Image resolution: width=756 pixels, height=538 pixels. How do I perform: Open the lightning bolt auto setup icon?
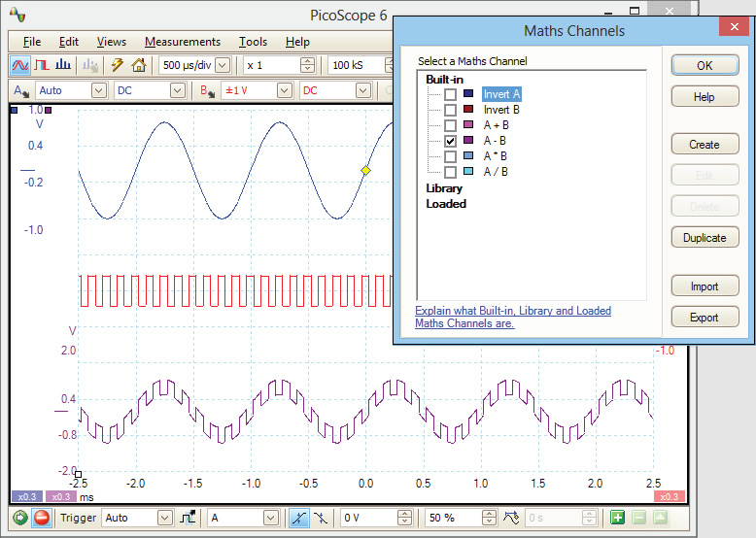118,65
